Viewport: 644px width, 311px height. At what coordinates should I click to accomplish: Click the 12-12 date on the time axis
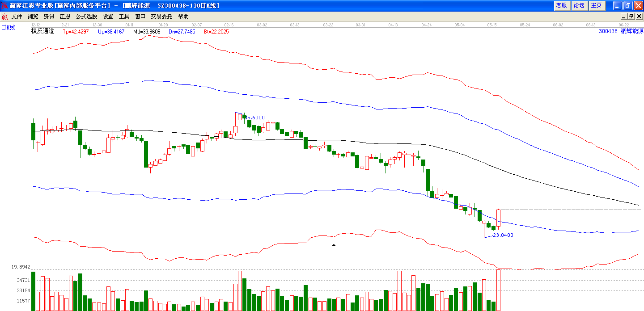[36, 25]
